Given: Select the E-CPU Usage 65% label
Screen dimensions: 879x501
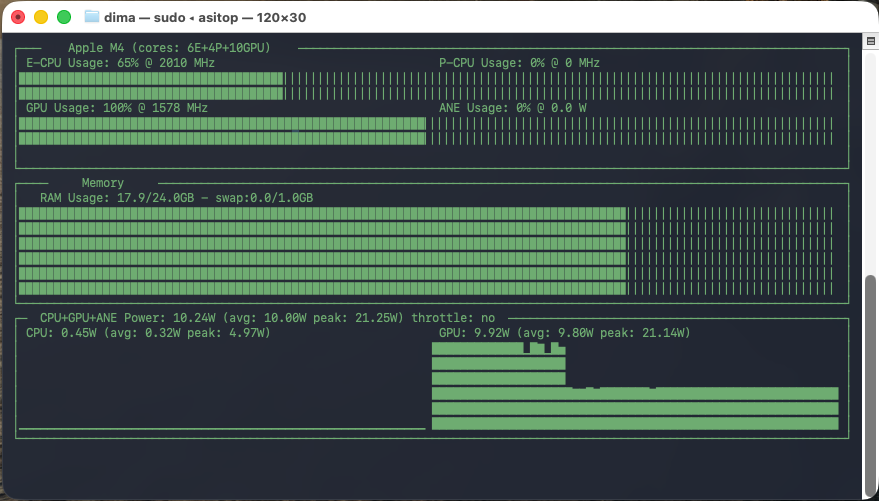Looking at the screenshot, I should tap(120, 63).
